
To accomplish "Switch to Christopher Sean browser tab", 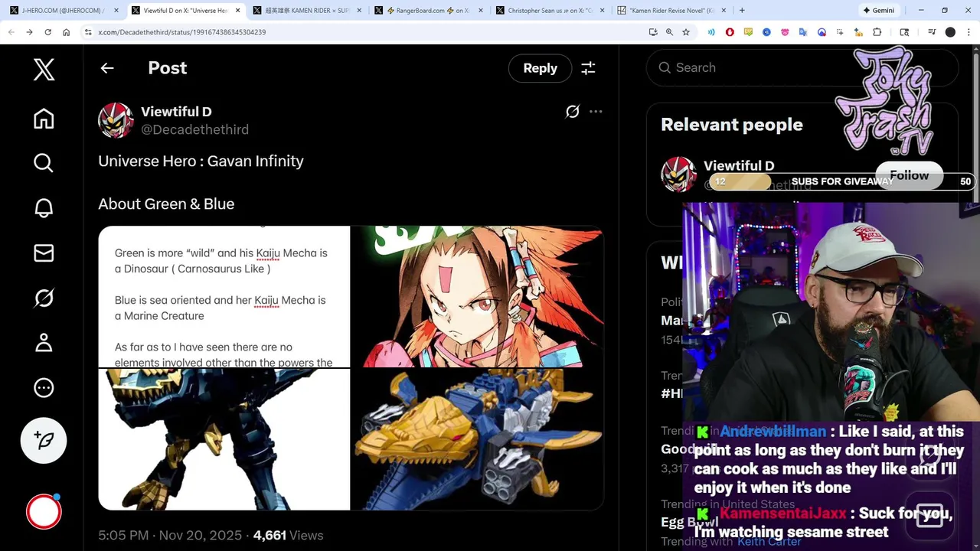I will 550,11.
